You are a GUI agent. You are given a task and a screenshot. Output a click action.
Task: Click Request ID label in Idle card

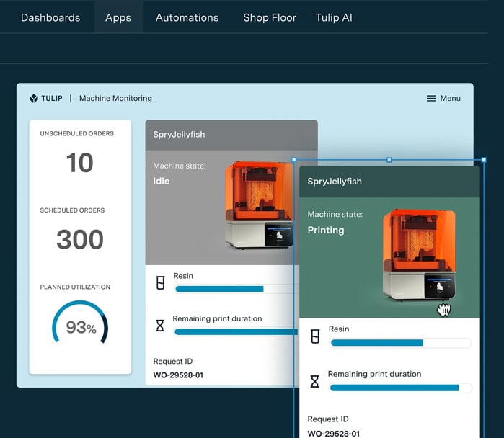pos(173,361)
